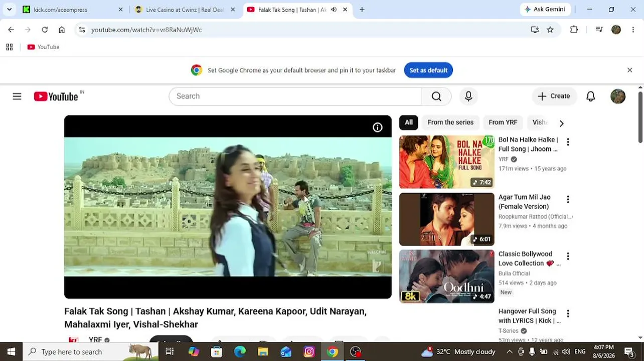Click the magnifier search button on YouTube
Image resolution: width=644 pixels, height=361 pixels.
point(436,96)
